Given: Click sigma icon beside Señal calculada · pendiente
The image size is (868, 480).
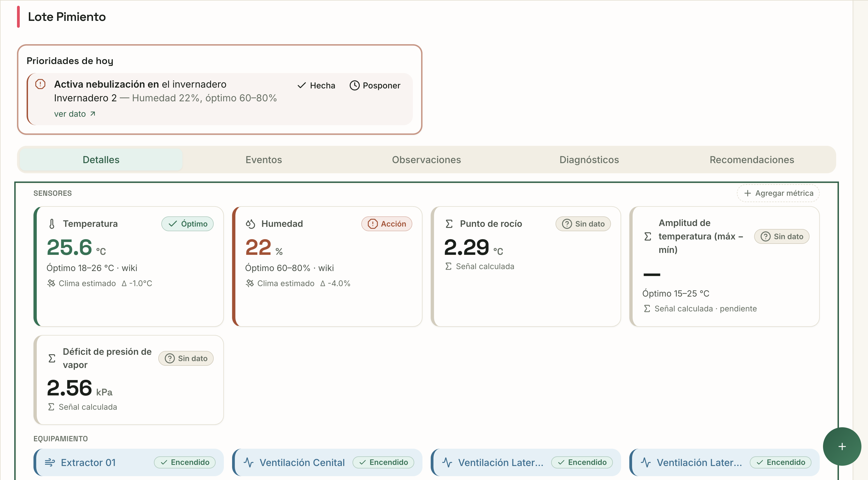Looking at the screenshot, I should click(x=647, y=309).
